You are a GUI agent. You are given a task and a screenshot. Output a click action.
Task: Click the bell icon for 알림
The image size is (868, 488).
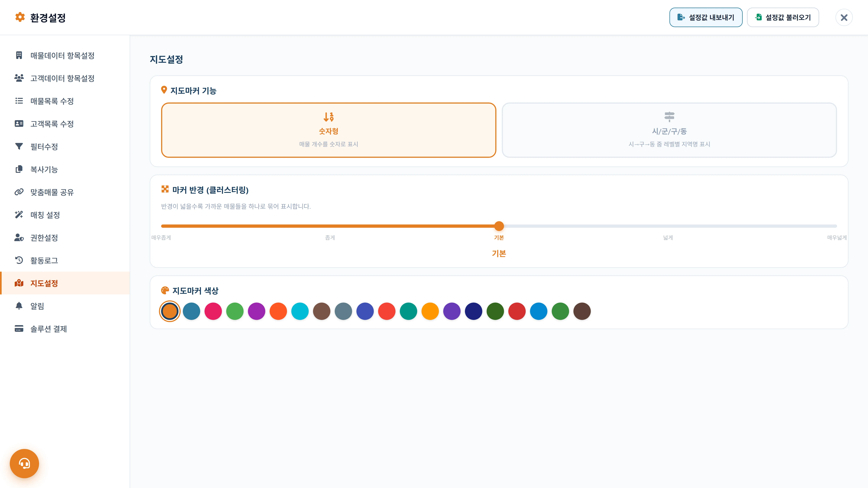19,306
